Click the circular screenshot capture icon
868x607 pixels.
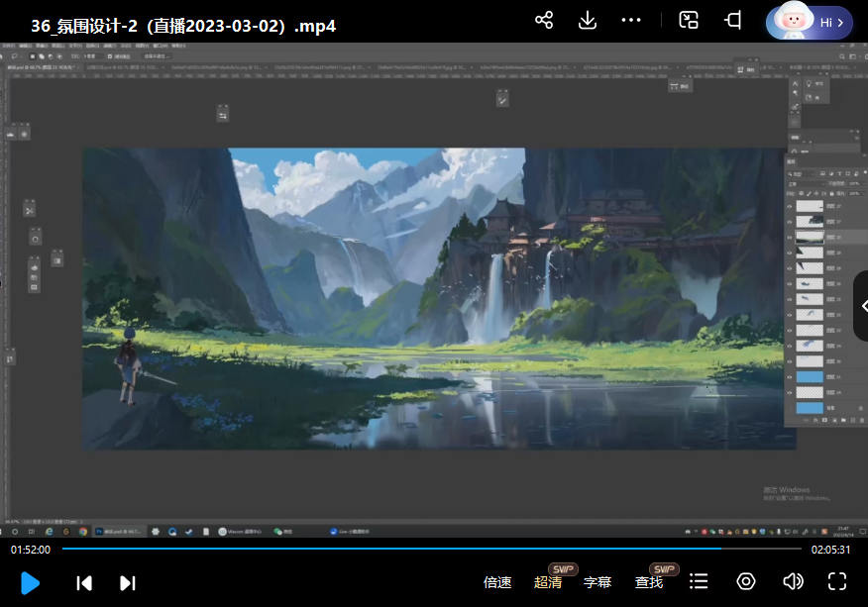click(746, 581)
